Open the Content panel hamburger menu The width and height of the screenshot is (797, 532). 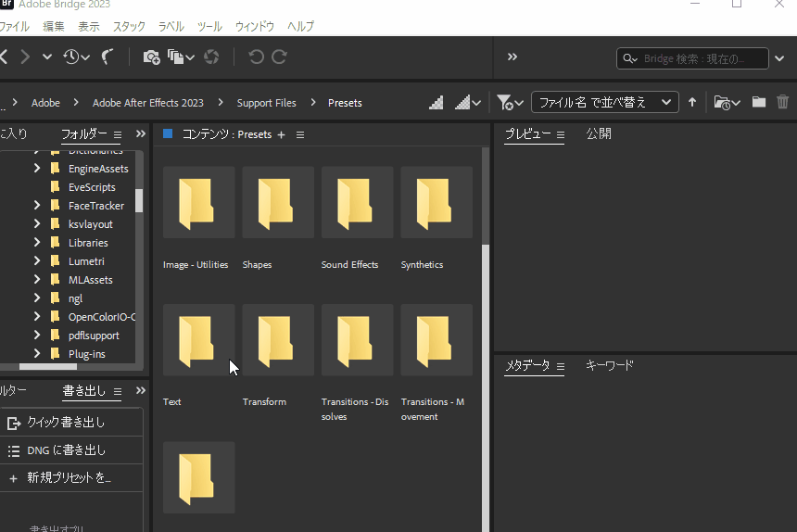(x=300, y=134)
